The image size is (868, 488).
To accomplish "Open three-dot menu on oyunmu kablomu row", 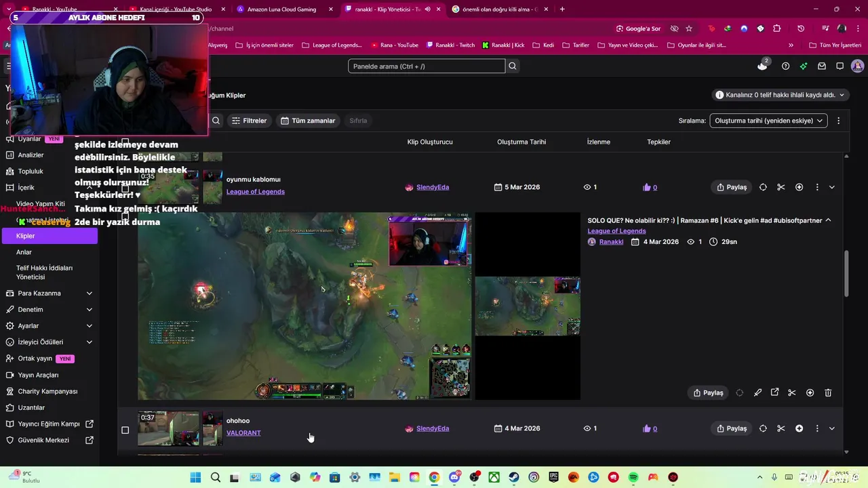I will 817,187.
